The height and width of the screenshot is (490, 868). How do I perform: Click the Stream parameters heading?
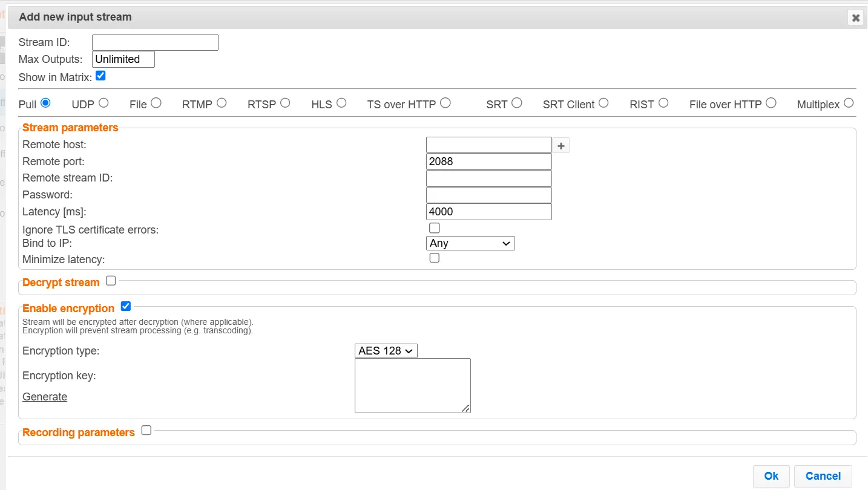click(70, 128)
